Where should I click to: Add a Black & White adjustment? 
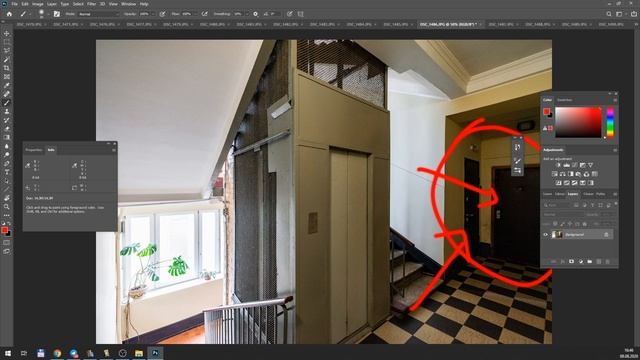click(x=571, y=174)
